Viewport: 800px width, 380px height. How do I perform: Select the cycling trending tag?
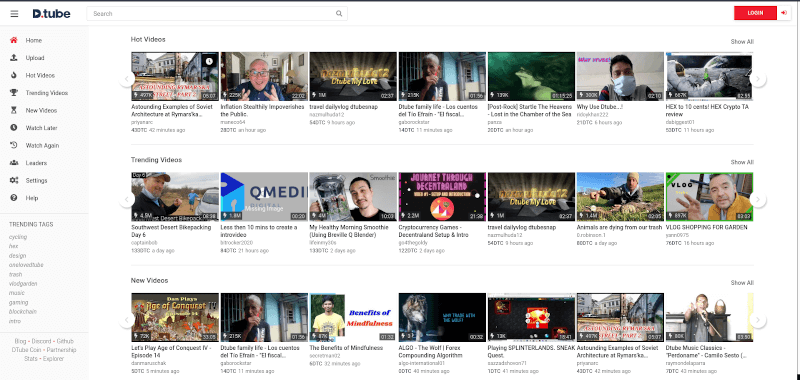coord(18,237)
